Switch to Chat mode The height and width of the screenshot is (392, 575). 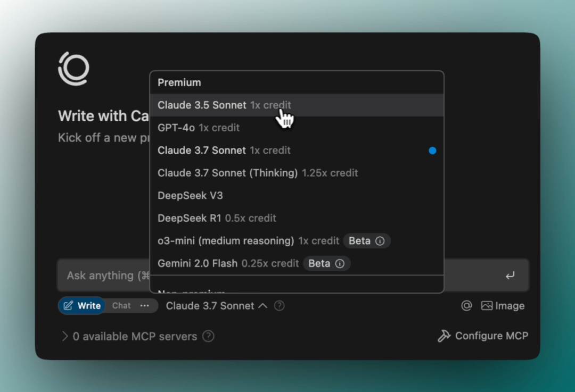(121, 306)
